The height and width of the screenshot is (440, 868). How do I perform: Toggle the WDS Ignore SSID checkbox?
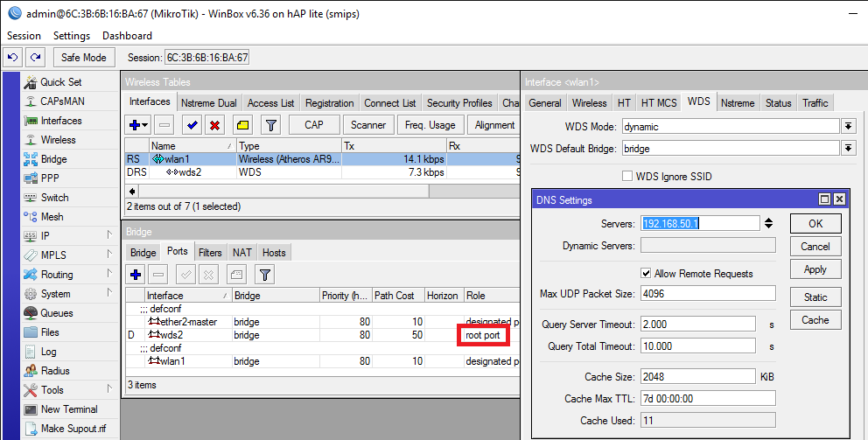click(627, 177)
